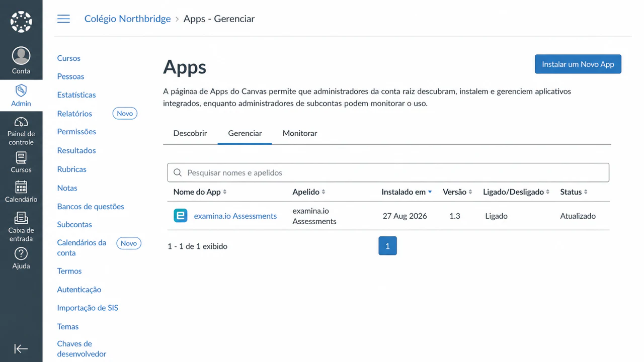The image size is (644, 362).
Task: Open Resultados in account menu
Action: (x=76, y=150)
